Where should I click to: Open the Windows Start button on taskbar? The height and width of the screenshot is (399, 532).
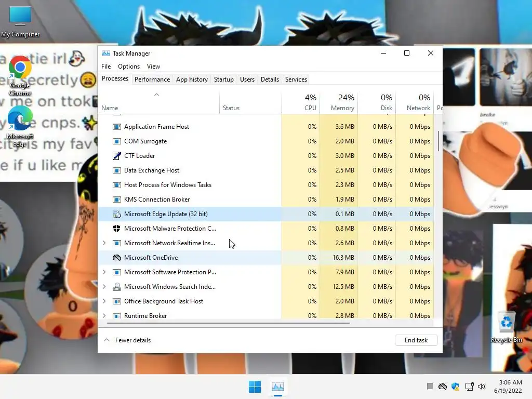tap(255, 387)
